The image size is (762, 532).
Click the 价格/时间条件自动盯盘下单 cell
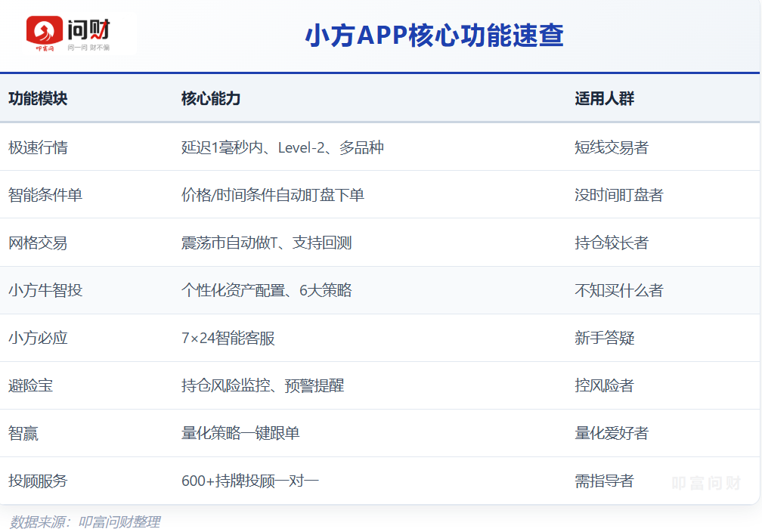[x=273, y=195]
